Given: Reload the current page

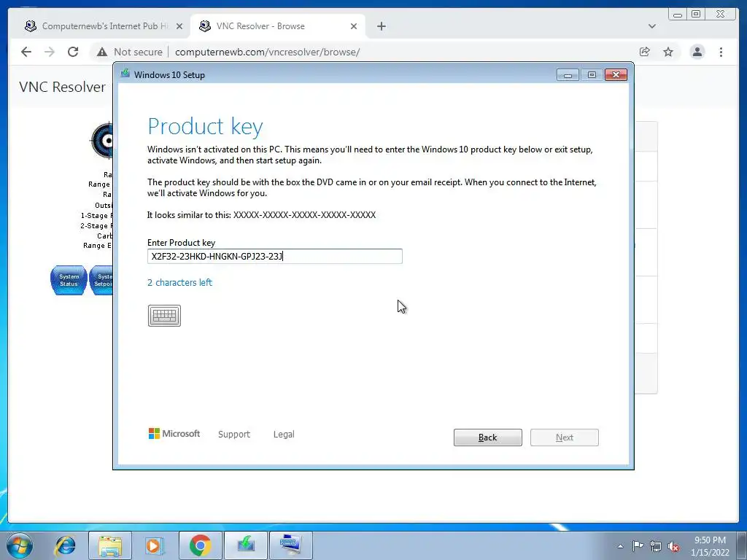Looking at the screenshot, I should [73, 52].
